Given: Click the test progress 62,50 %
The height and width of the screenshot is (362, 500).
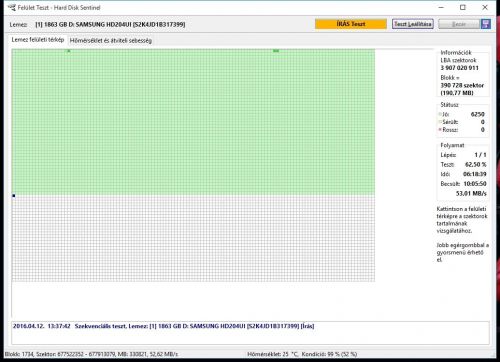Looking at the screenshot, I should [476, 165].
